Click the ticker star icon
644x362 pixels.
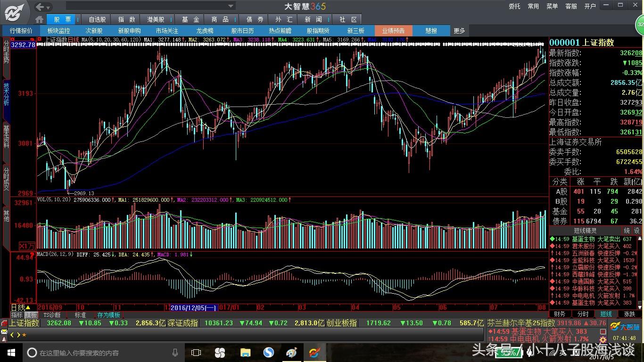24,335
